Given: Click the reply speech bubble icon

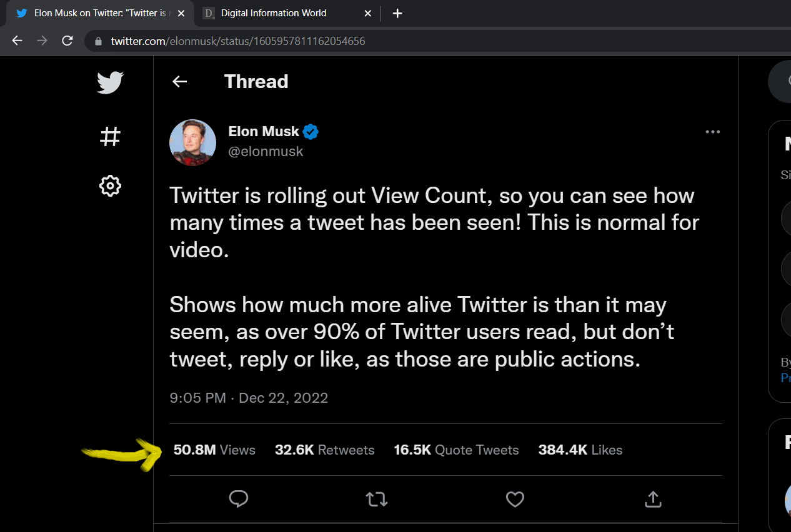Looking at the screenshot, I should (x=239, y=499).
